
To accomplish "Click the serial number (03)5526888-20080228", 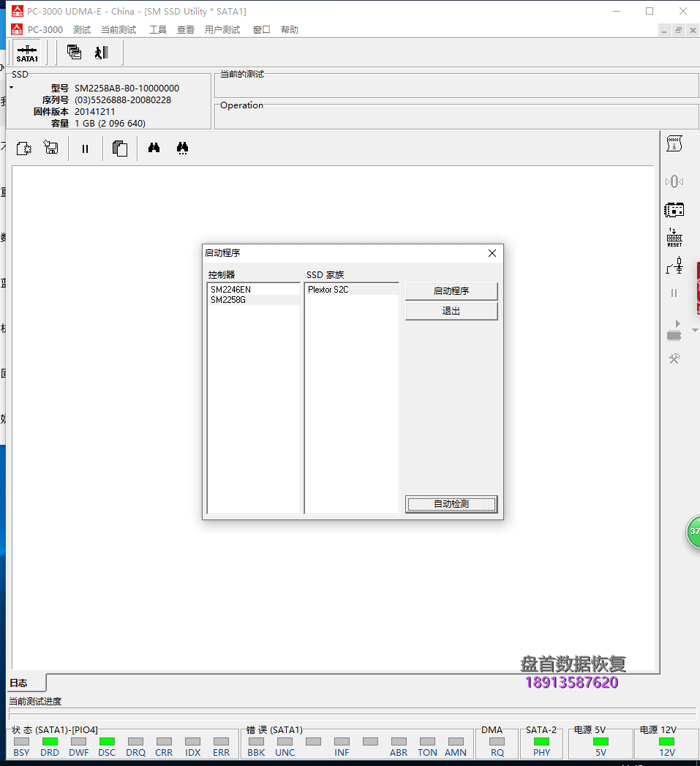I will (x=123, y=99).
